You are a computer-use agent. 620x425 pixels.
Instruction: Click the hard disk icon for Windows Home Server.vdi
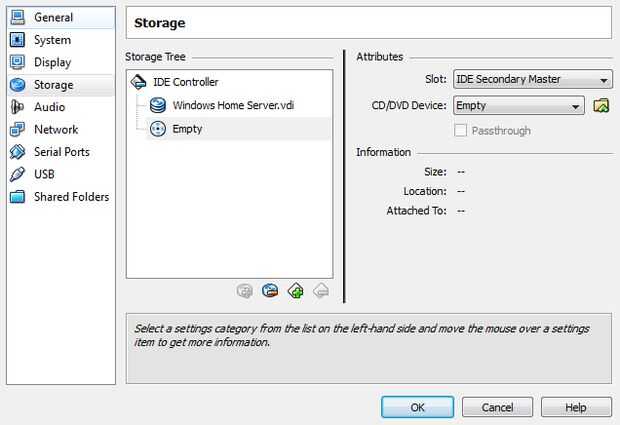click(158, 105)
